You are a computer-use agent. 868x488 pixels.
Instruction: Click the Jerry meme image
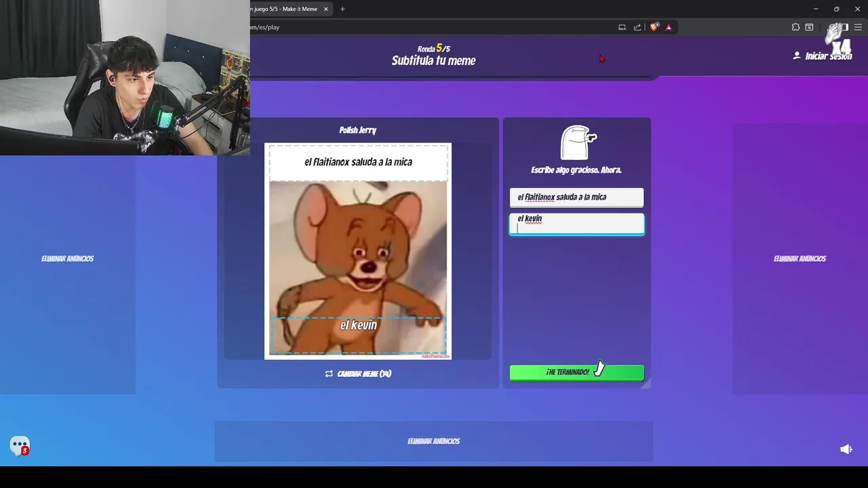coord(358,251)
